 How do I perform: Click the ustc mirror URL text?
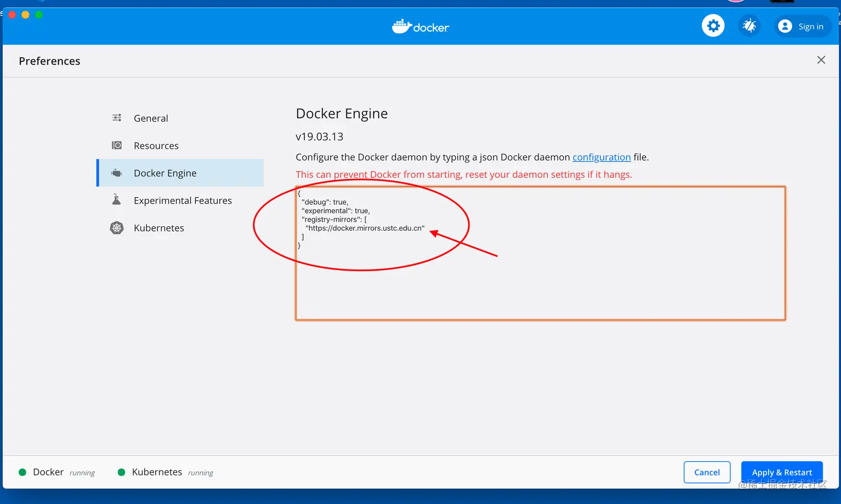pyautogui.click(x=365, y=228)
